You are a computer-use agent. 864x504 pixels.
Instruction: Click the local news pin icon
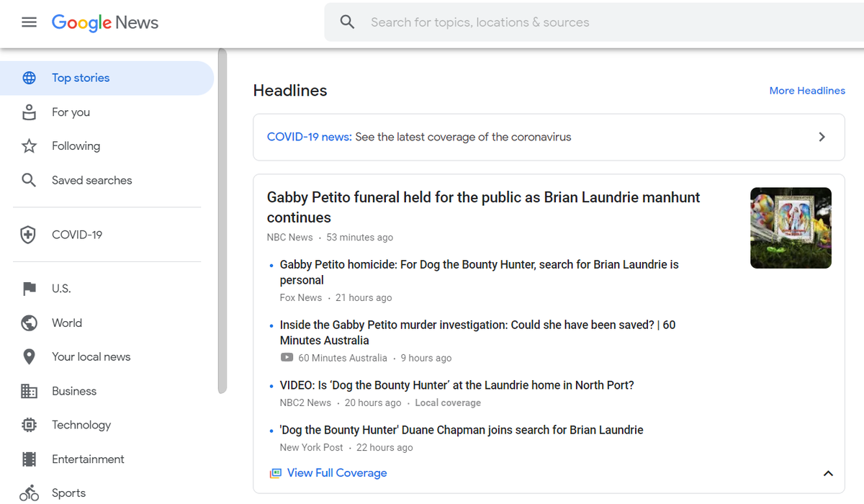tap(29, 357)
